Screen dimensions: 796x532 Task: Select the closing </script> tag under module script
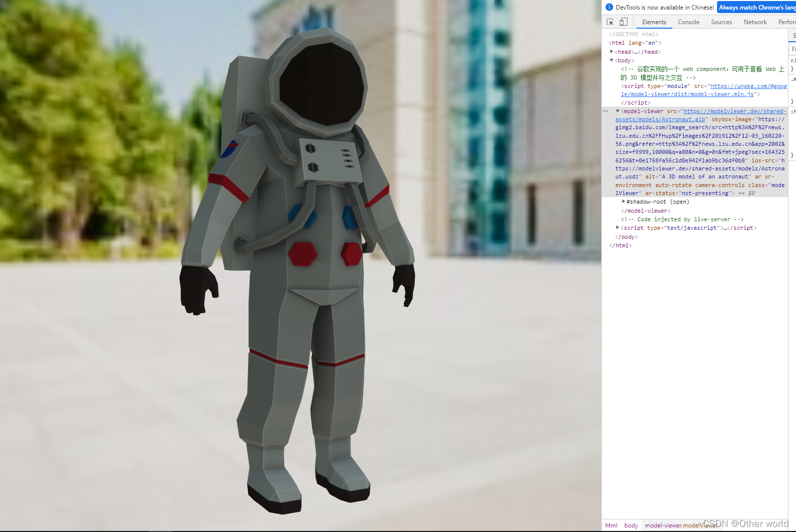click(635, 103)
